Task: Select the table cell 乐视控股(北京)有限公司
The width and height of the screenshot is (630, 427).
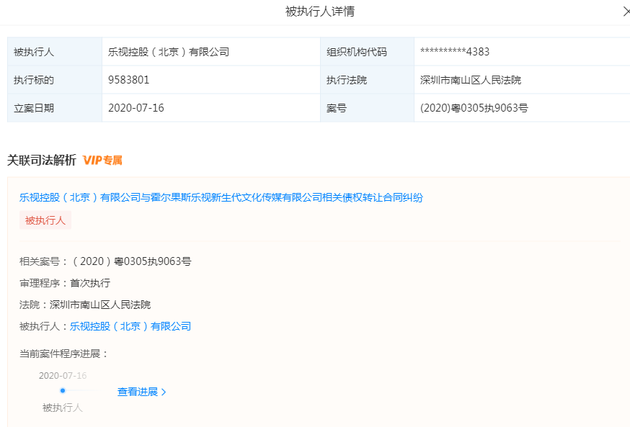Action: pos(211,52)
